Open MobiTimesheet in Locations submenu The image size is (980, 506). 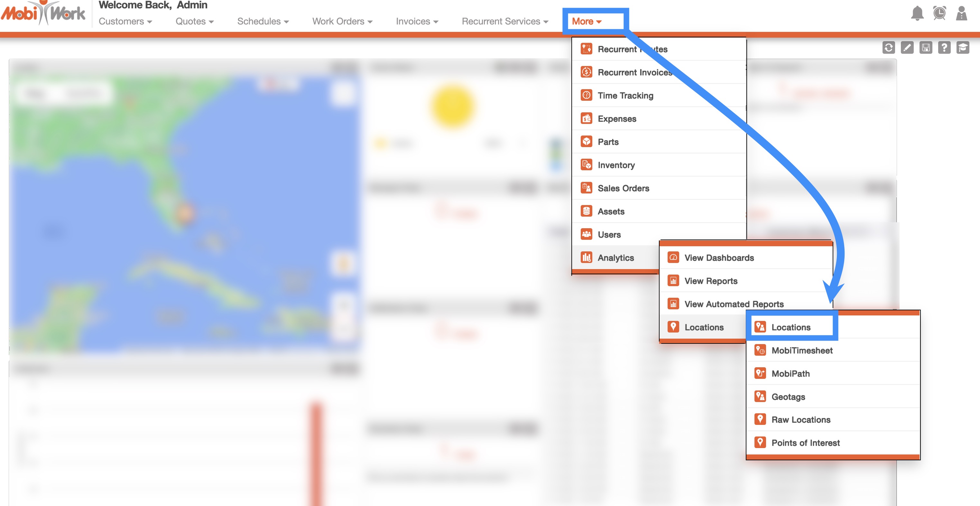(x=801, y=350)
